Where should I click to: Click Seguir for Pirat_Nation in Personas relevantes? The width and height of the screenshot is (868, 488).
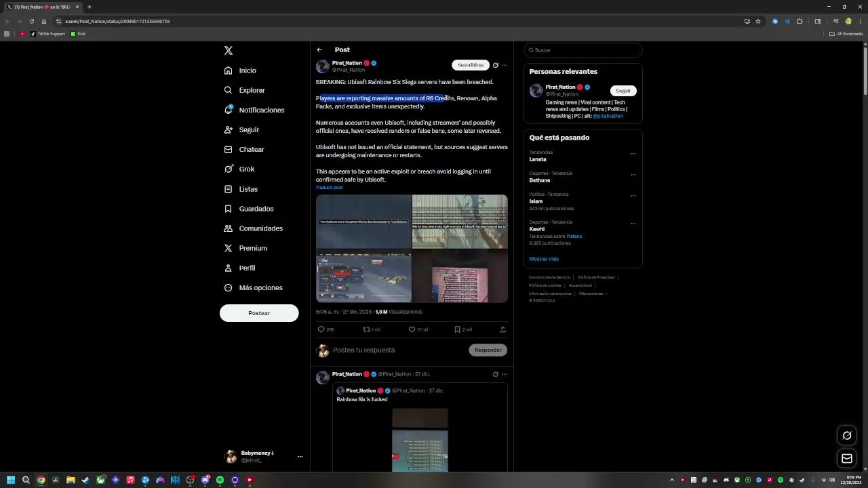pyautogui.click(x=623, y=91)
